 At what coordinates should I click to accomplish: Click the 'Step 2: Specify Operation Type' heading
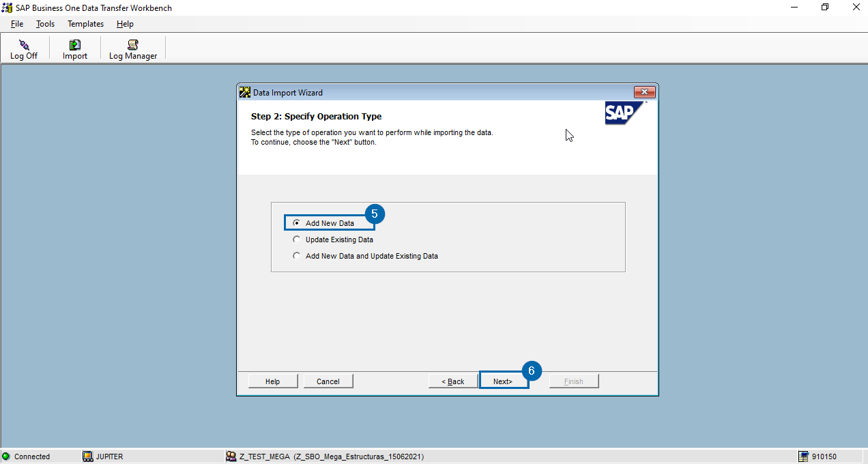pos(317,117)
